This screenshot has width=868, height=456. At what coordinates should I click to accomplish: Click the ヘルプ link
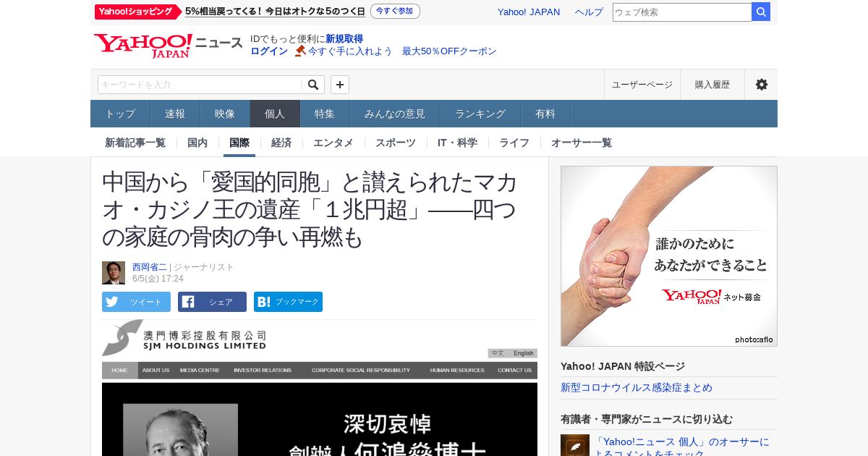pos(589,12)
